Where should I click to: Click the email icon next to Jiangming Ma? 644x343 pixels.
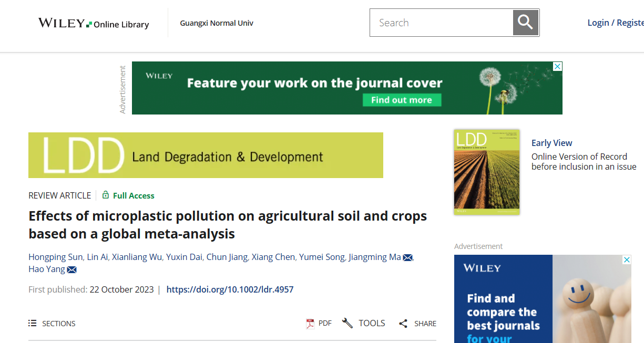[407, 257]
